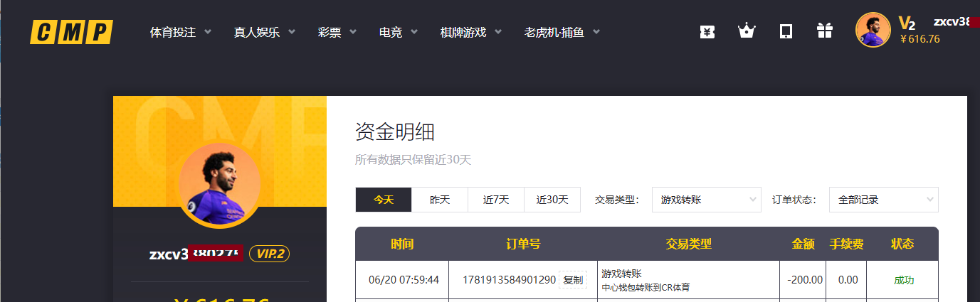
Task: Open the mobile app tablet icon
Action: coord(786,32)
